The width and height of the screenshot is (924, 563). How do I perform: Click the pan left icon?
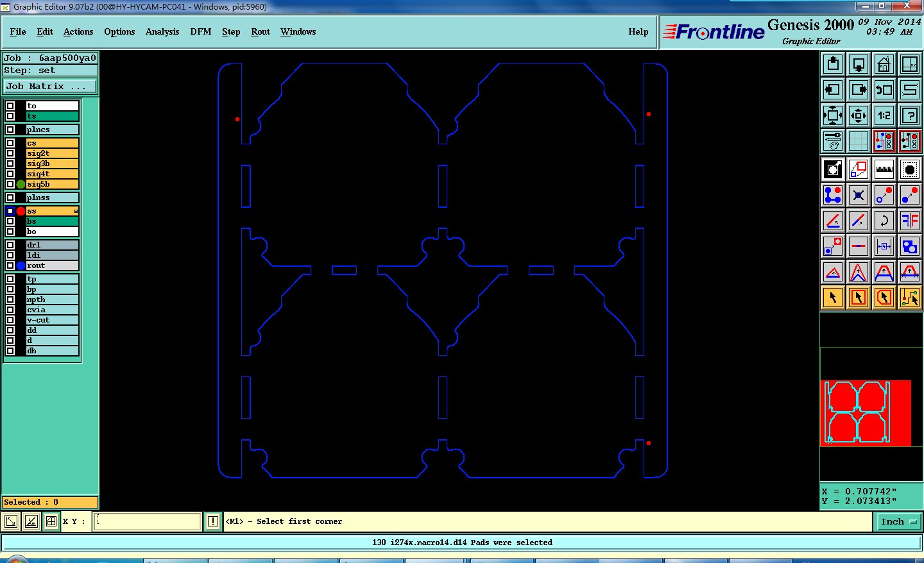[x=833, y=90]
